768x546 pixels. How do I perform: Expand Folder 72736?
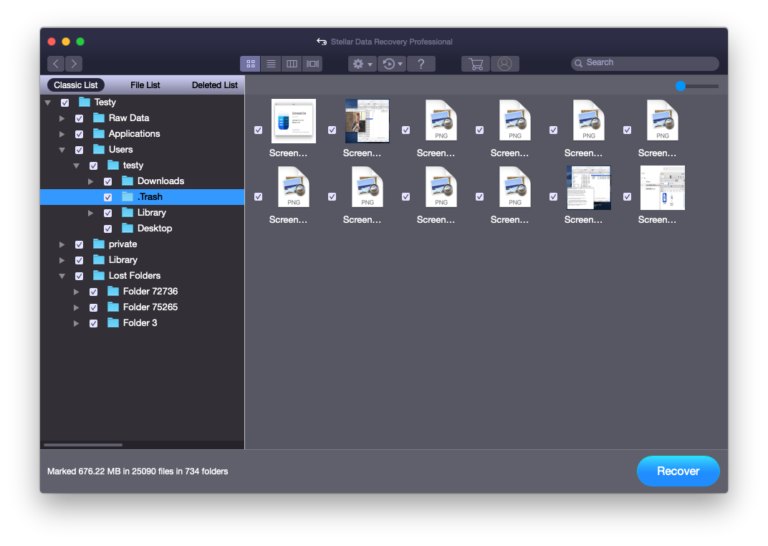[x=76, y=292]
